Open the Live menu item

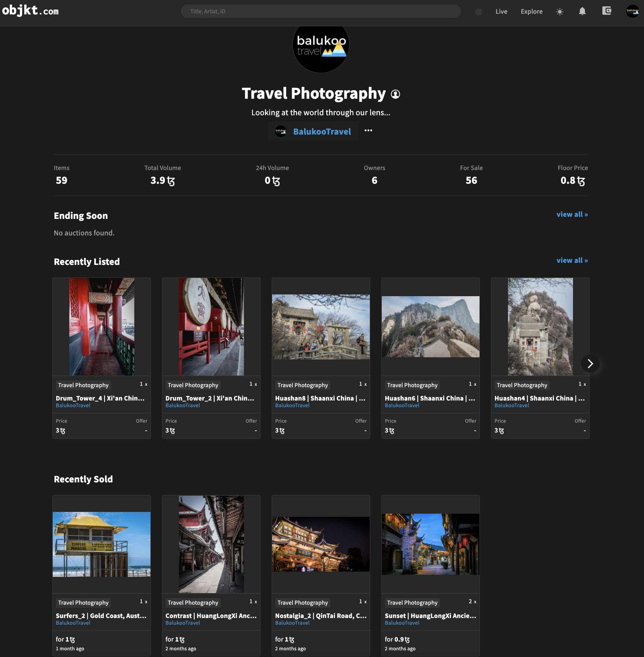tap(501, 12)
